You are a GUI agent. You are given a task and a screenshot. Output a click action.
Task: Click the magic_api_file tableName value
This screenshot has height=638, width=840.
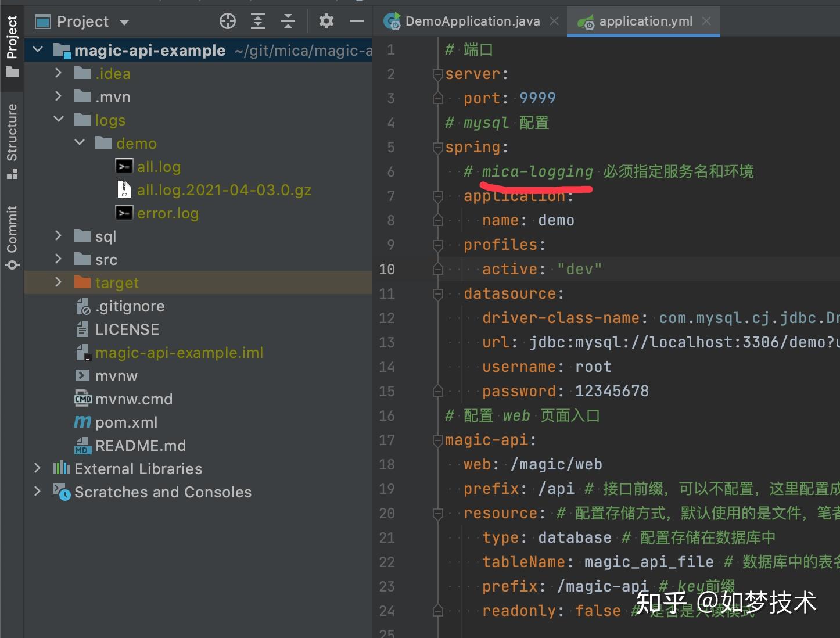649,562
